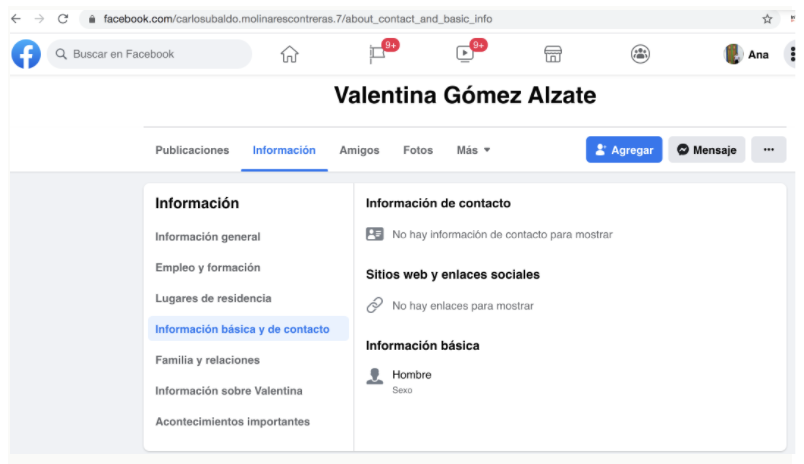This screenshot has height=464, width=804.
Task: Open the three-dots profile options button
Action: pyautogui.click(x=769, y=150)
